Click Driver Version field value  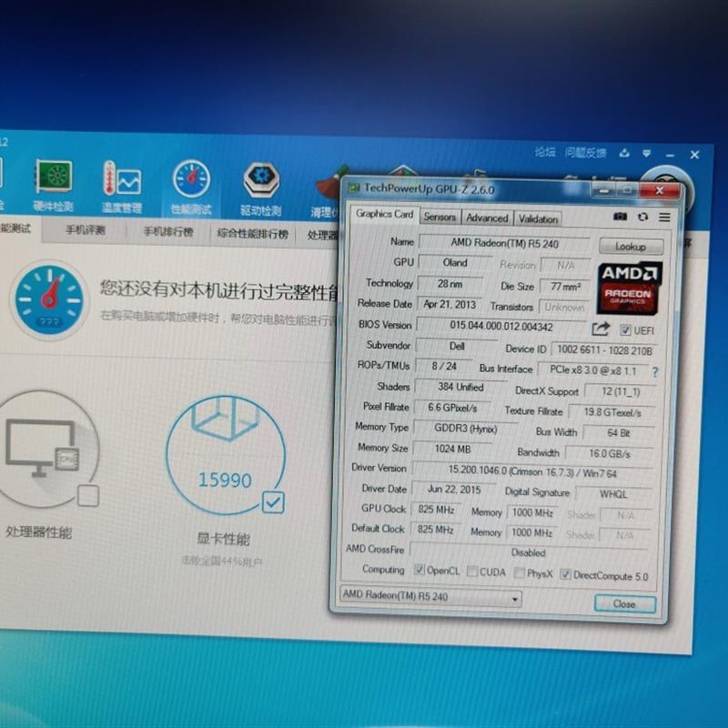pos(532,471)
